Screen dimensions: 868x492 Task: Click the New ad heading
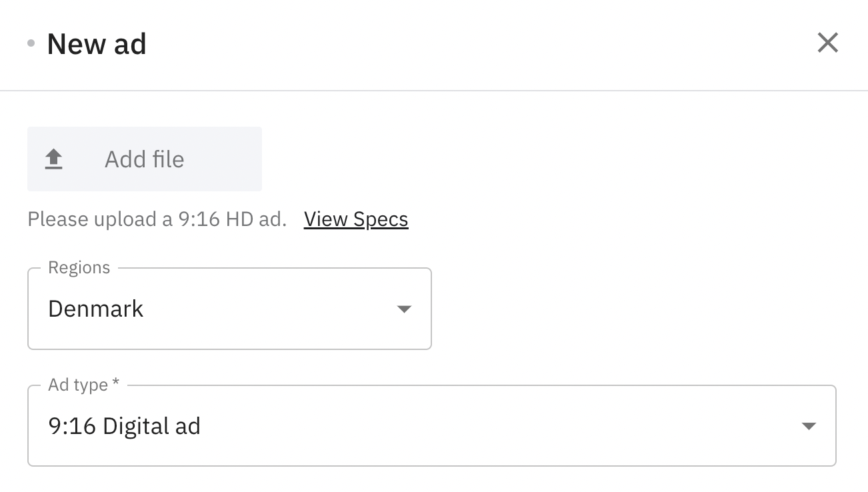(x=97, y=44)
